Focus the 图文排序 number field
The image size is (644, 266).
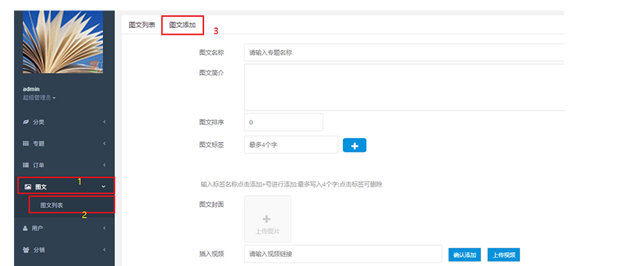pyautogui.click(x=284, y=123)
